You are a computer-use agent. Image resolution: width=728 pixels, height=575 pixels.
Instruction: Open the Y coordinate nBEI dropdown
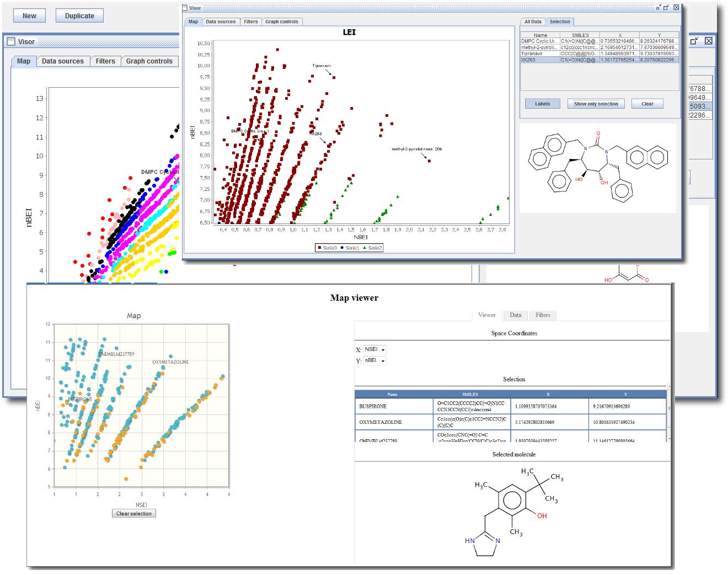point(374,361)
